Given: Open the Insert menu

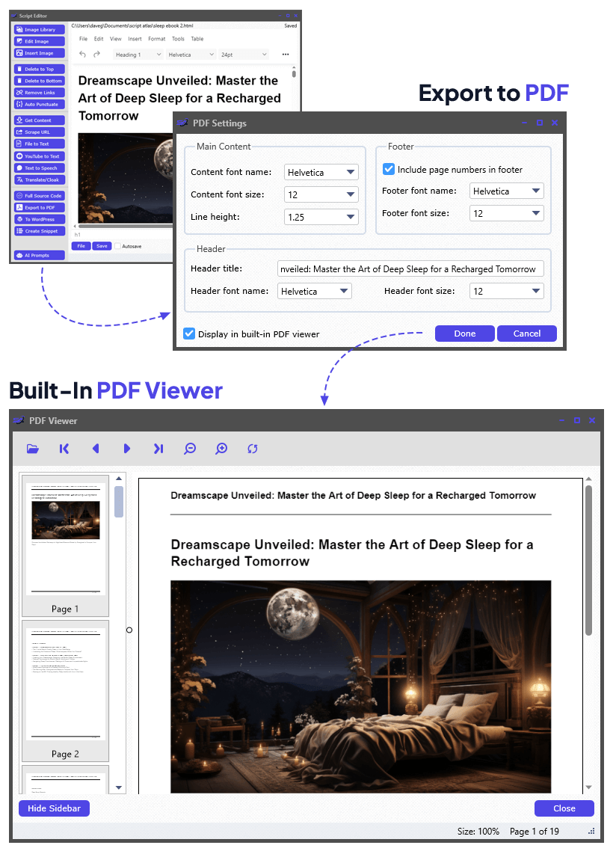Looking at the screenshot, I should tap(135, 39).
